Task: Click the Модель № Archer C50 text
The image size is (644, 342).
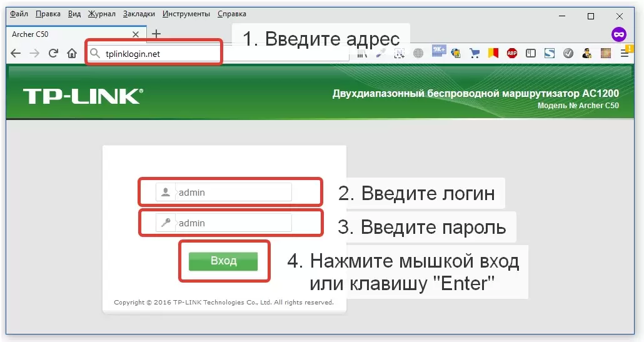Action: (x=578, y=106)
